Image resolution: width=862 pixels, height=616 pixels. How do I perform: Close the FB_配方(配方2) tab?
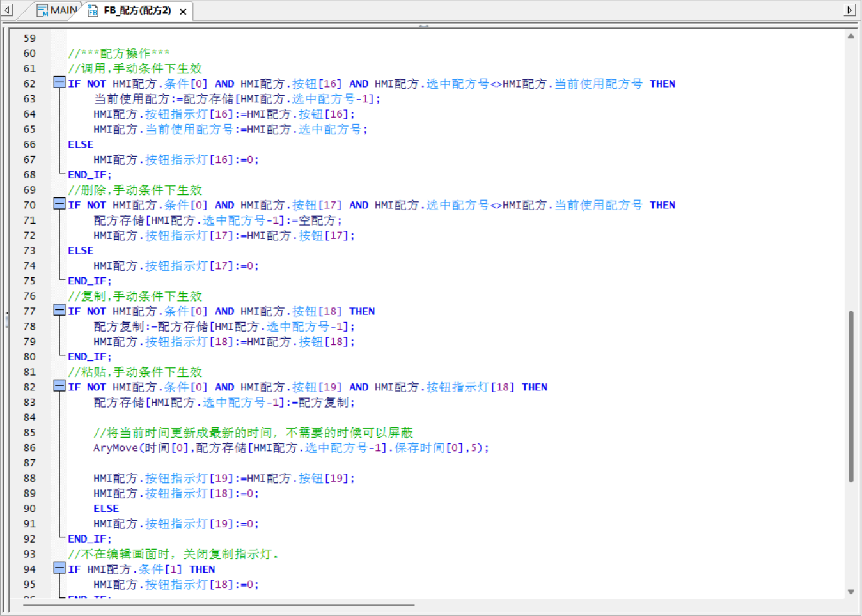(183, 12)
